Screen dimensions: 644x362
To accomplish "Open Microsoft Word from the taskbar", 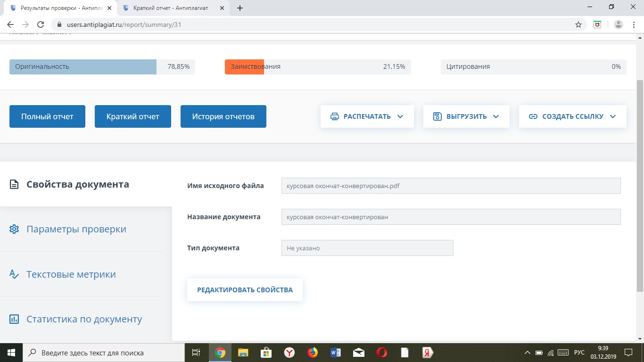I will click(x=336, y=353).
